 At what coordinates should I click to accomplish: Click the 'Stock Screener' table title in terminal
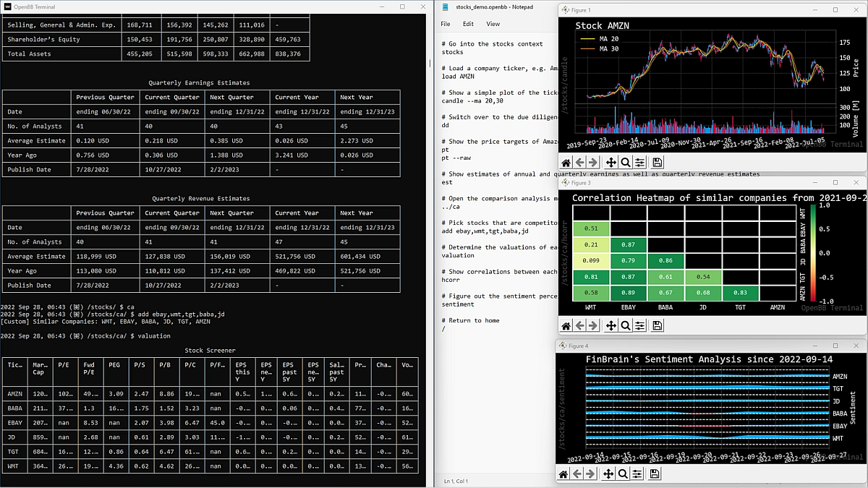[210, 350]
